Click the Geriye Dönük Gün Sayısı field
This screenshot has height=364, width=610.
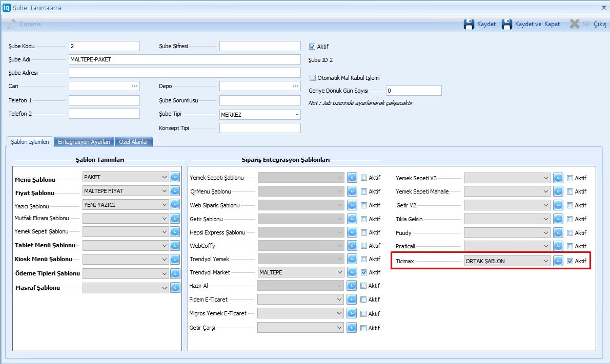click(x=414, y=91)
